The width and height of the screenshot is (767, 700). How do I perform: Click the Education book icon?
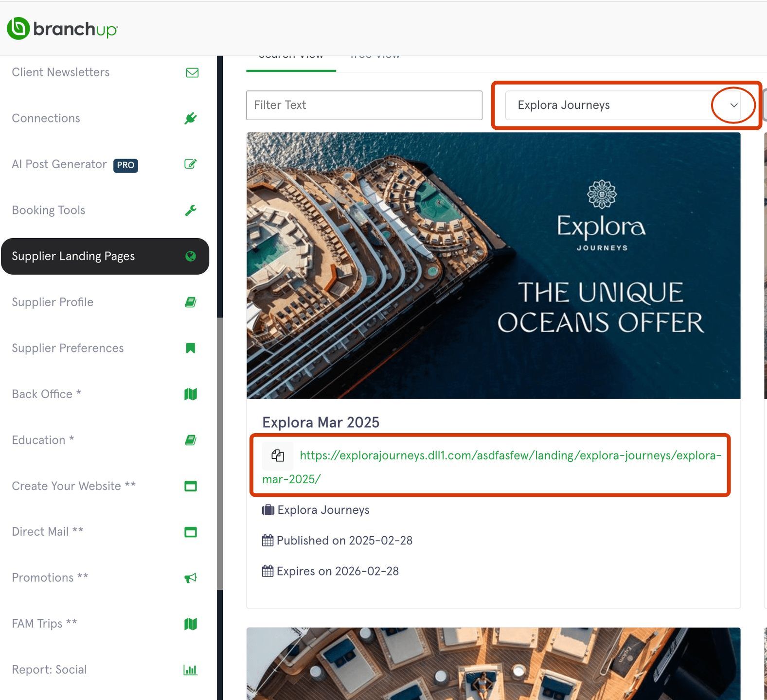pos(191,440)
